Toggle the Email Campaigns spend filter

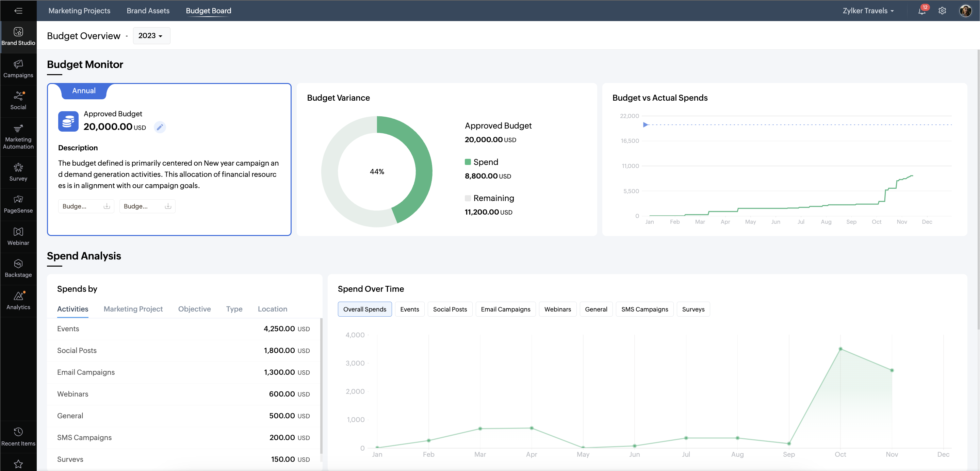pyautogui.click(x=505, y=309)
